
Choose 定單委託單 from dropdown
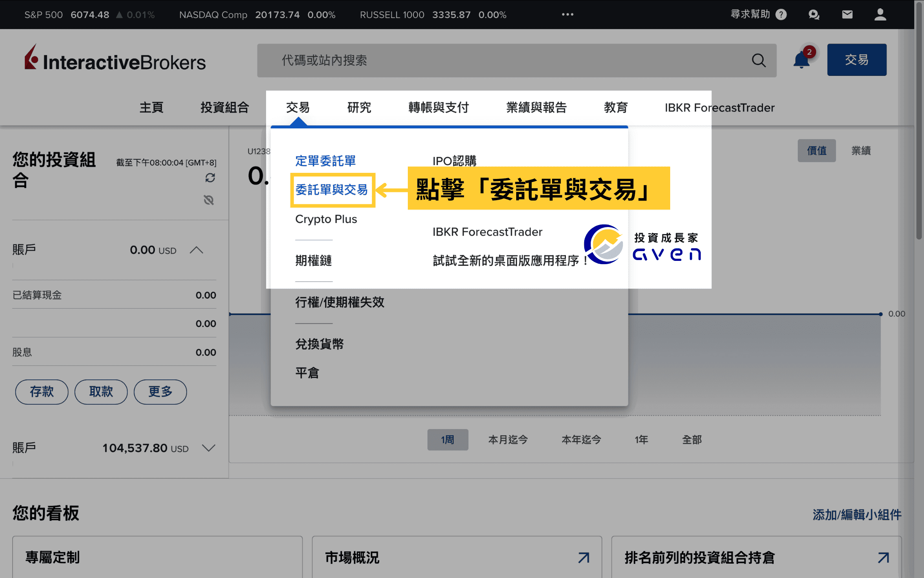click(326, 161)
